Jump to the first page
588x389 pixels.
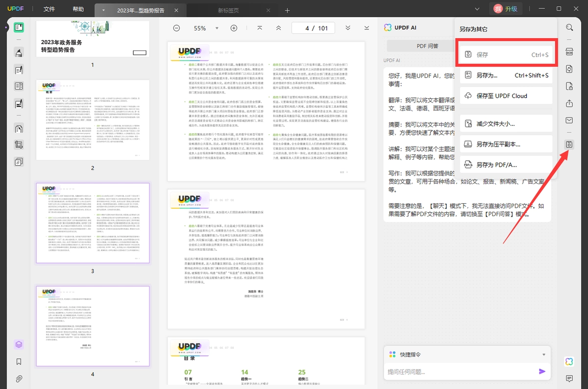[260, 28]
